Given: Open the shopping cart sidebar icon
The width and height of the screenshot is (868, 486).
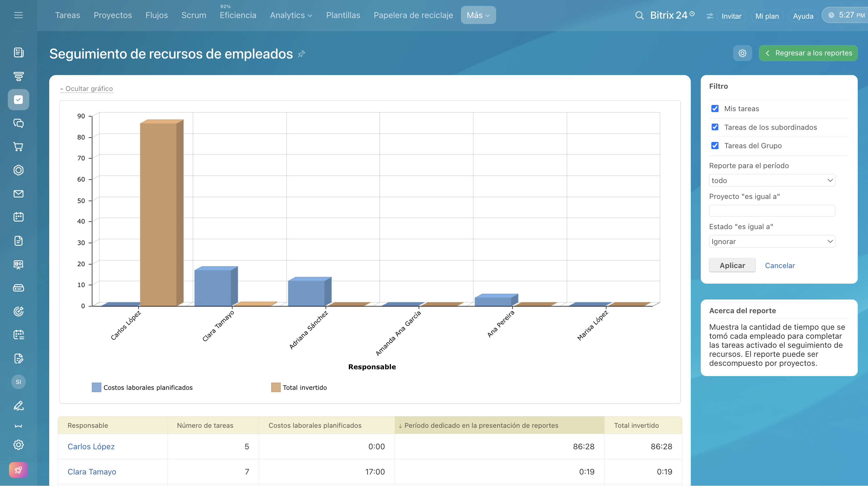Looking at the screenshot, I should pos(18,147).
